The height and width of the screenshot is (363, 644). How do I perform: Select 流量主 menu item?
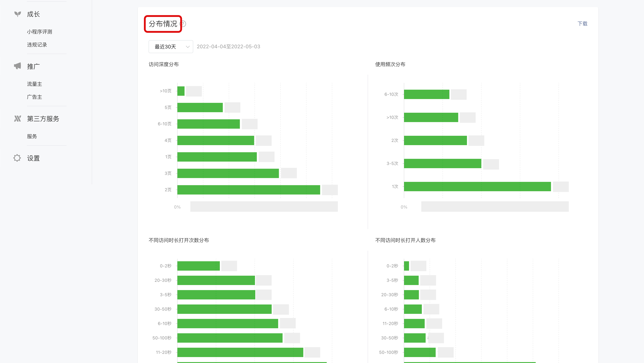coord(35,84)
